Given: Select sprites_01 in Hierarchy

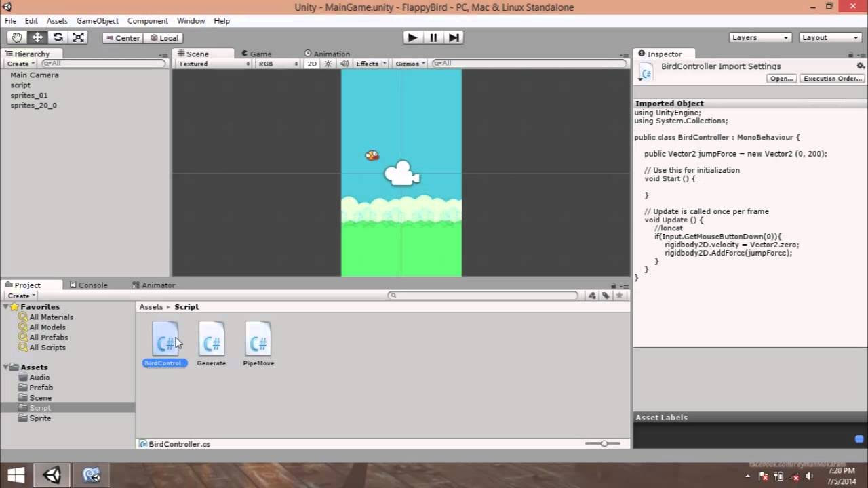Looking at the screenshot, I should (29, 96).
